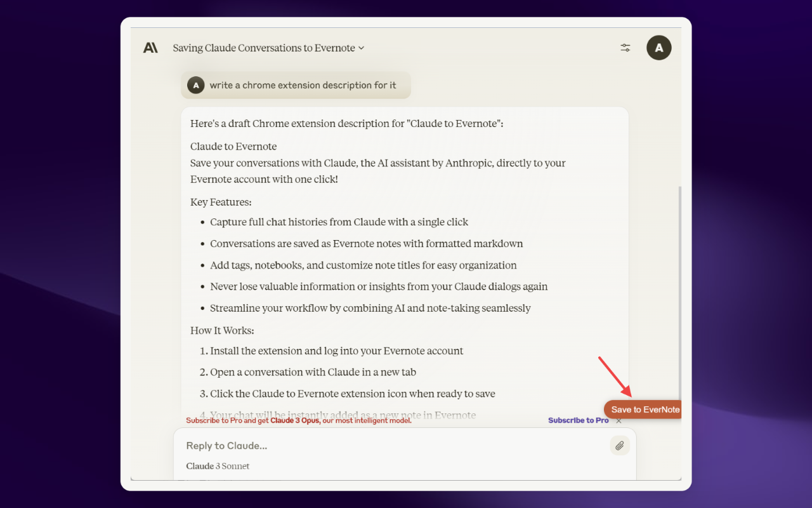The image size is (812, 508).
Task: Click the Claude 3 Sonnet model label
Action: tap(218, 466)
